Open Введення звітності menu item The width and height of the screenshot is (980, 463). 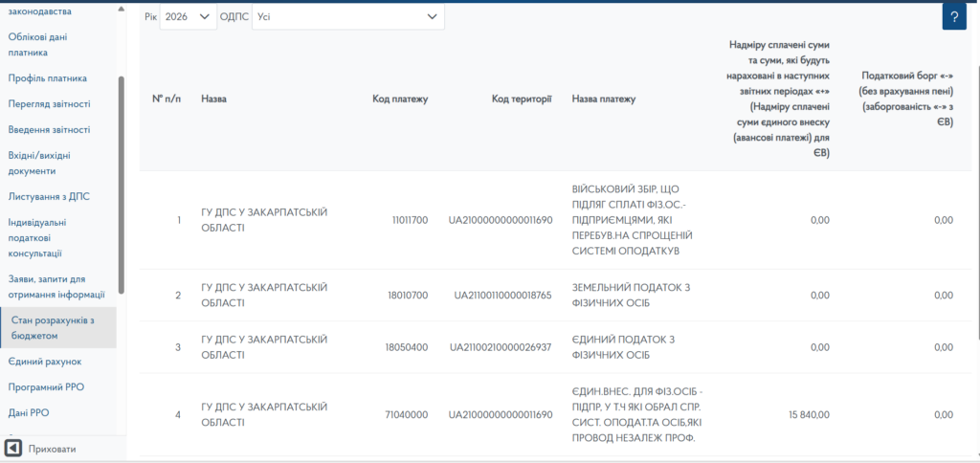pos(49,130)
